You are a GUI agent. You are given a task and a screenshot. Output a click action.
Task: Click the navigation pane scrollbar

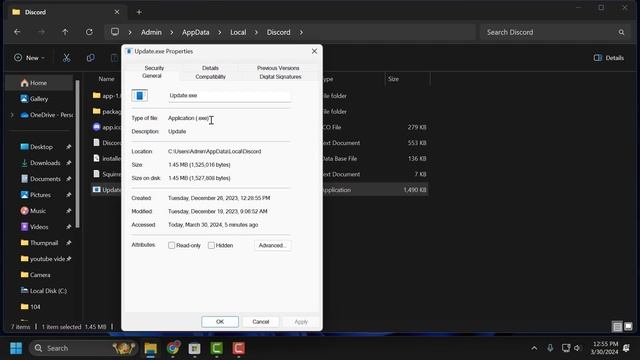(x=78, y=154)
